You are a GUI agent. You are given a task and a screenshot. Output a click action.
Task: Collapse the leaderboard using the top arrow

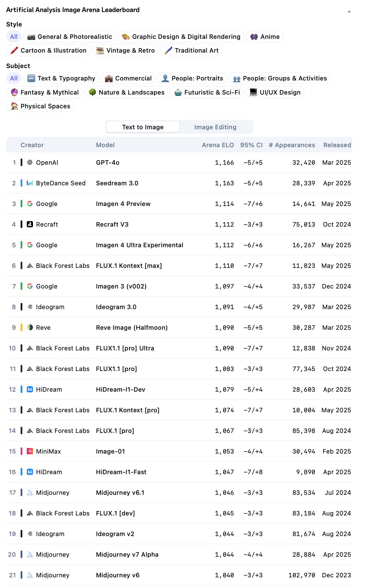click(x=349, y=11)
